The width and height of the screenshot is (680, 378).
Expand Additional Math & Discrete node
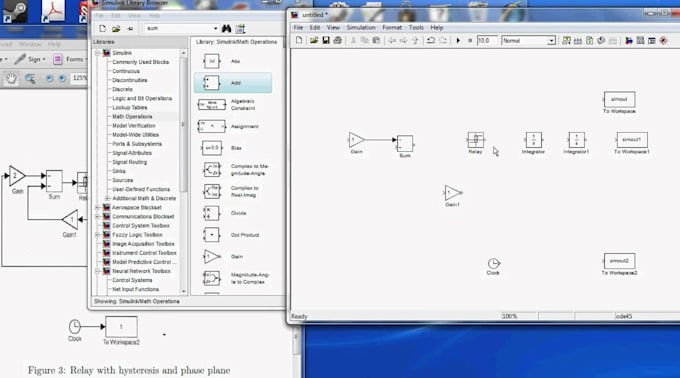[107, 198]
